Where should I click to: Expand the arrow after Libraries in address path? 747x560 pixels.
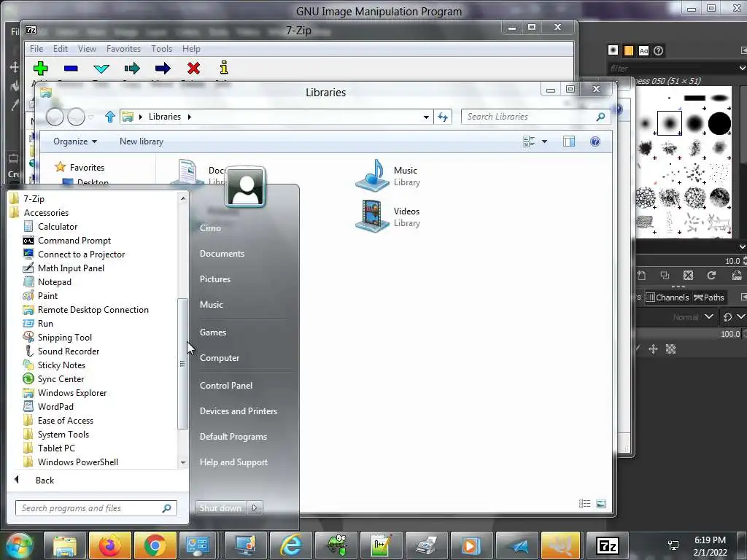[x=189, y=117]
